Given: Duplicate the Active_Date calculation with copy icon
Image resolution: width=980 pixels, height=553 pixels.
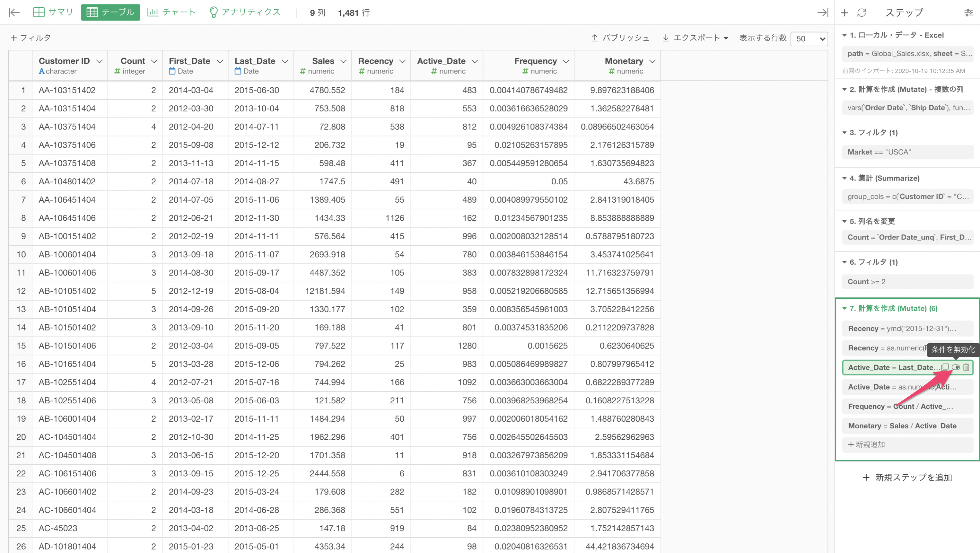Looking at the screenshot, I should [x=945, y=367].
